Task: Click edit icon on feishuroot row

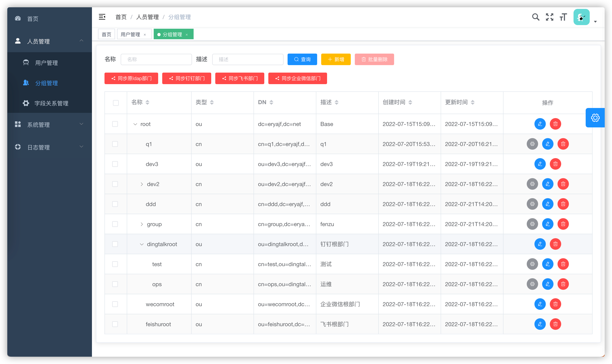Action: coord(540,324)
